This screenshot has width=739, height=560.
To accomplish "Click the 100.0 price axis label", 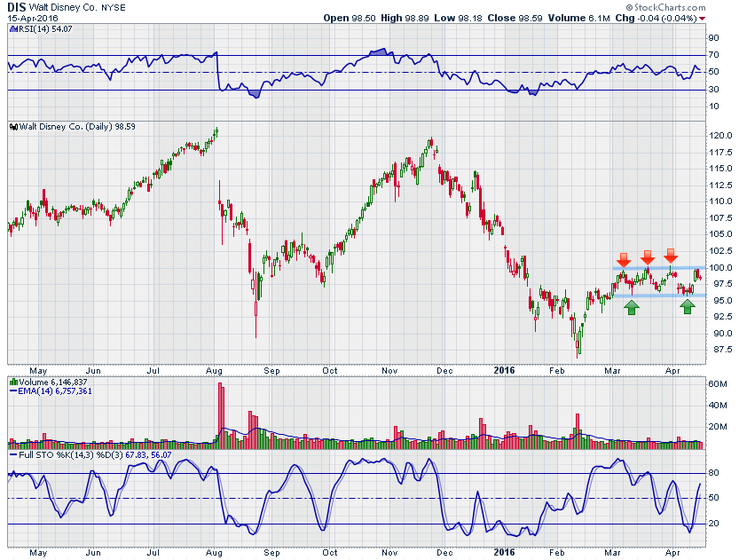I will click(x=720, y=268).
